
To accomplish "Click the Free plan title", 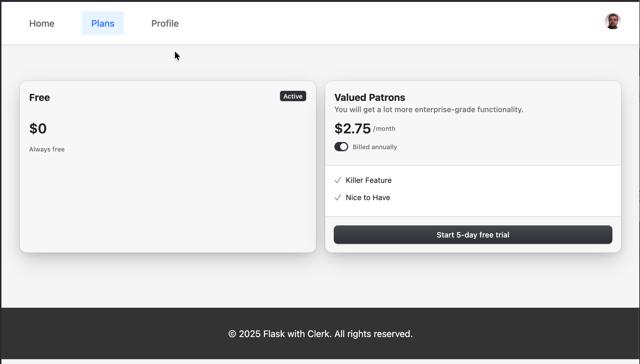I will [39, 98].
